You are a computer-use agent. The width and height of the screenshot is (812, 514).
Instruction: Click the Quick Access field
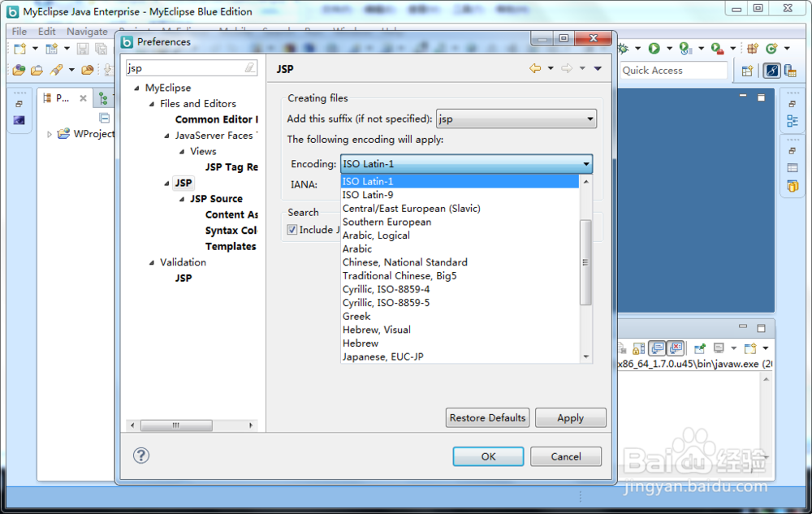click(674, 71)
